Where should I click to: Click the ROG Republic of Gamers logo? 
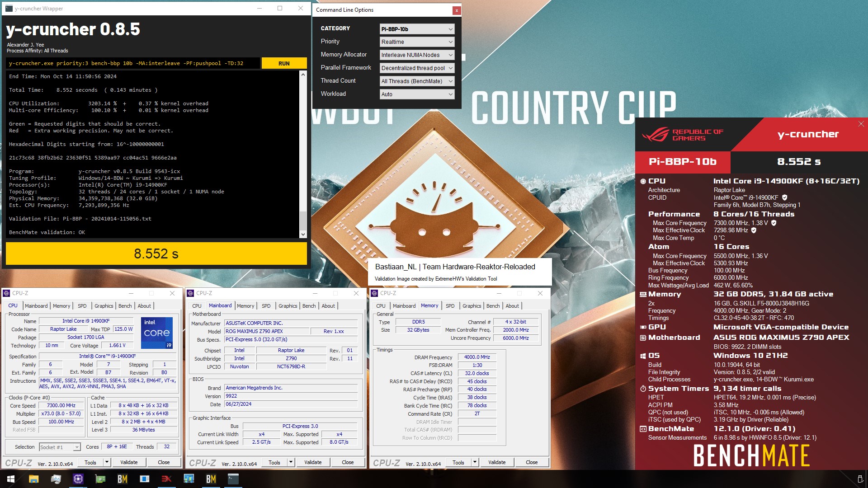683,134
